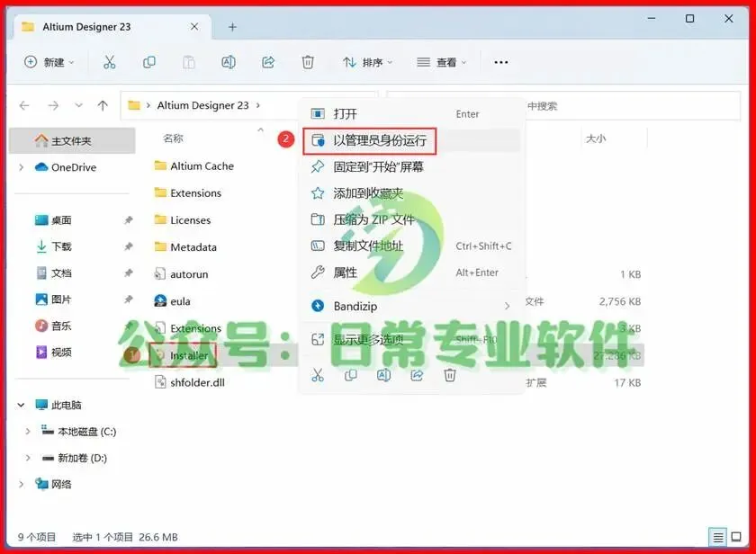Image resolution: width=756 pixels, height=554 pixels.
Task: Click Altium Designer 23 breadcrumb in address bar
Action: [203, 105]
